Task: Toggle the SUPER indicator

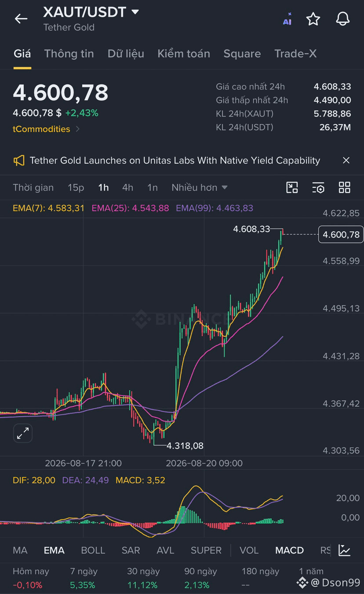Action: pos(206,550)
